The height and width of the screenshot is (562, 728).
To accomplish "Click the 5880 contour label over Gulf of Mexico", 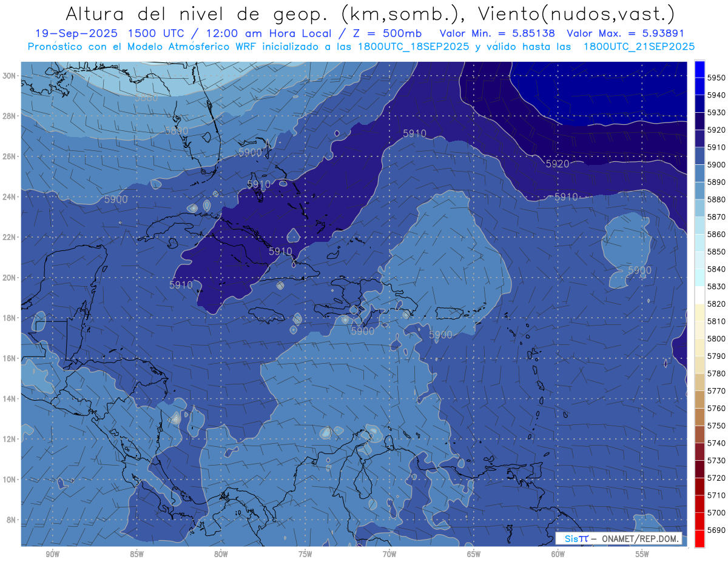I will 146,98.
